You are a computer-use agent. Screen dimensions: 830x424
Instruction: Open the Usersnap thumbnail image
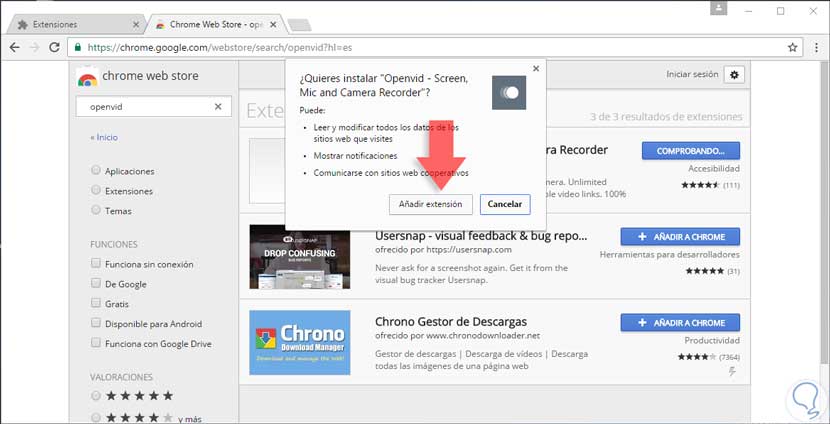[300, 257]
